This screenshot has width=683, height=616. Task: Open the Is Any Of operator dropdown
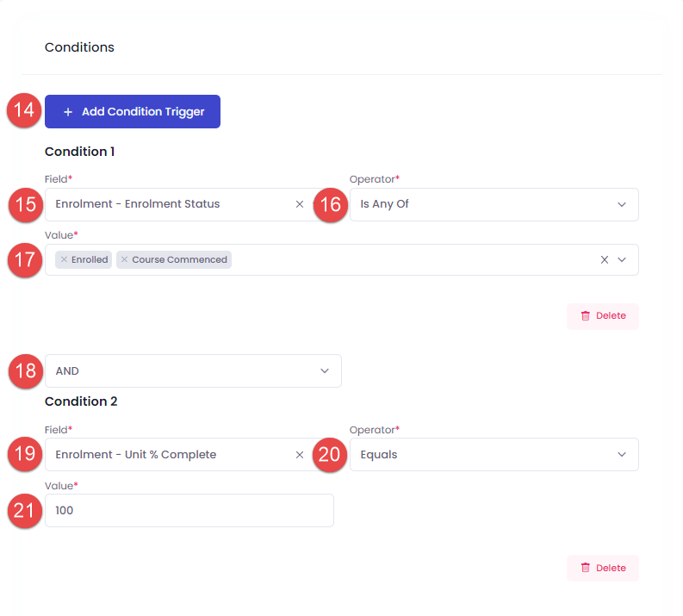point(494,204)
